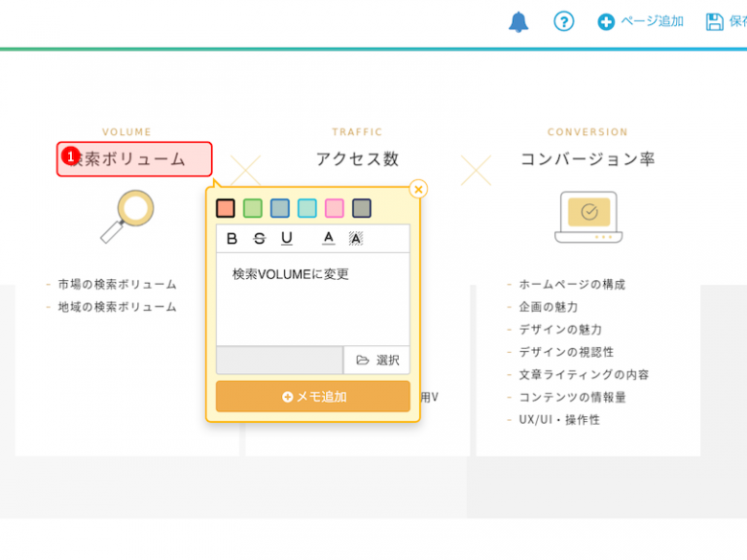Click the メモ追加 add memo button
This screenshot has height=560, width=747.
coord(313,397)
